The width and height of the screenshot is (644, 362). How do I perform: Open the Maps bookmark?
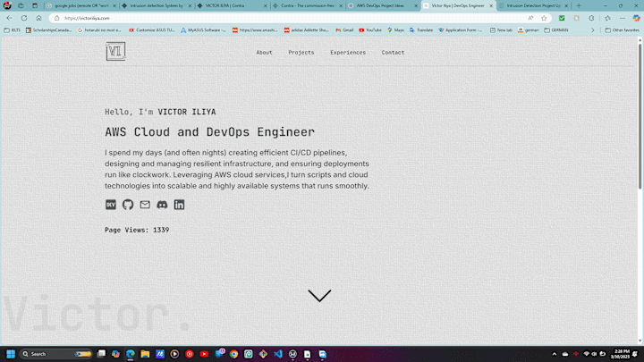click(396, 30)
